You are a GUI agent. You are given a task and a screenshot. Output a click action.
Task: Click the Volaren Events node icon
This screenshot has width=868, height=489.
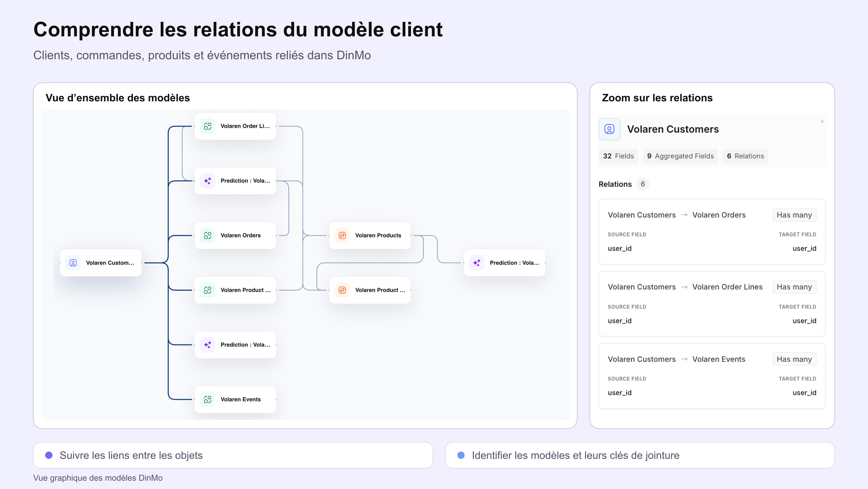[208, 399]
